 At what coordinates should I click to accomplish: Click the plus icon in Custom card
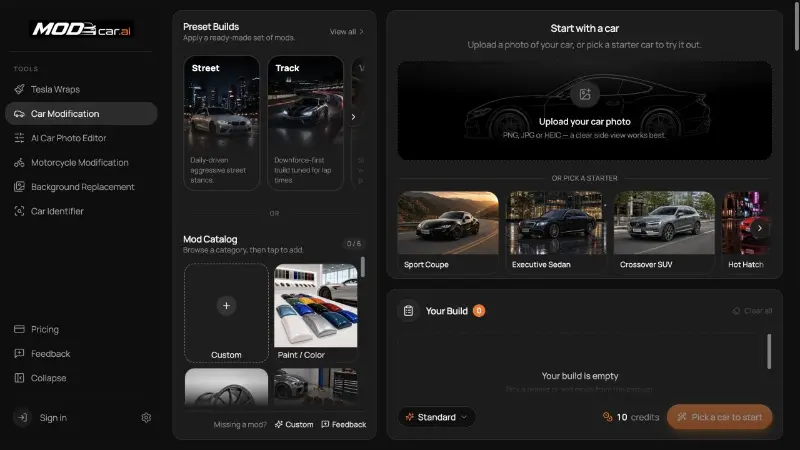pyautogui.click(x=226, y=306)
